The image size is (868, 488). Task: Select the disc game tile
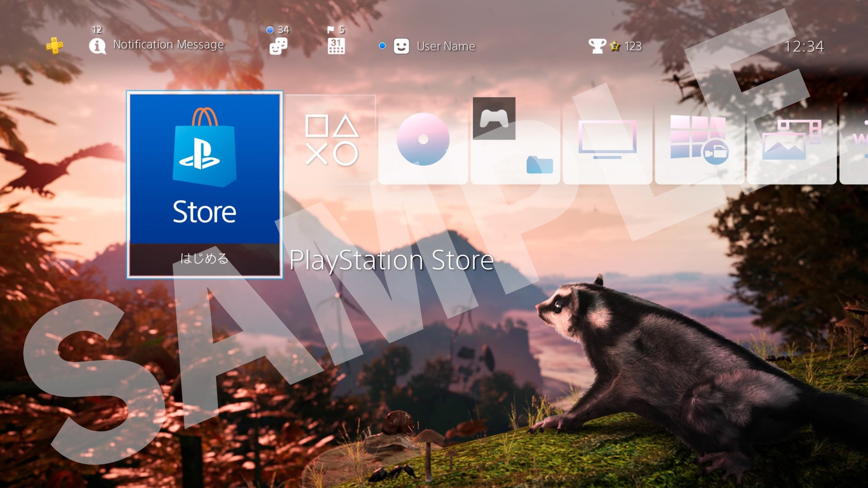[423, 139]
